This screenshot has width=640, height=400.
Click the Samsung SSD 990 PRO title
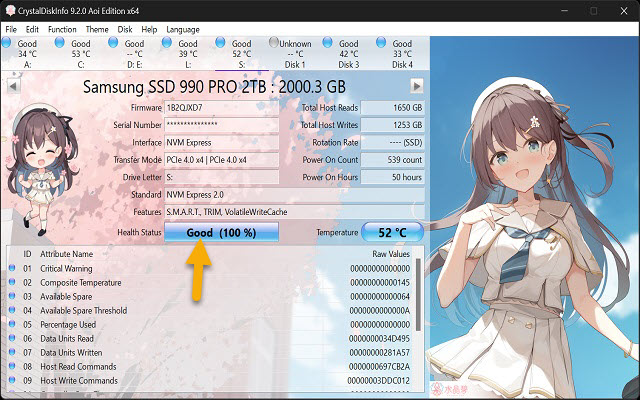point(214,87)
